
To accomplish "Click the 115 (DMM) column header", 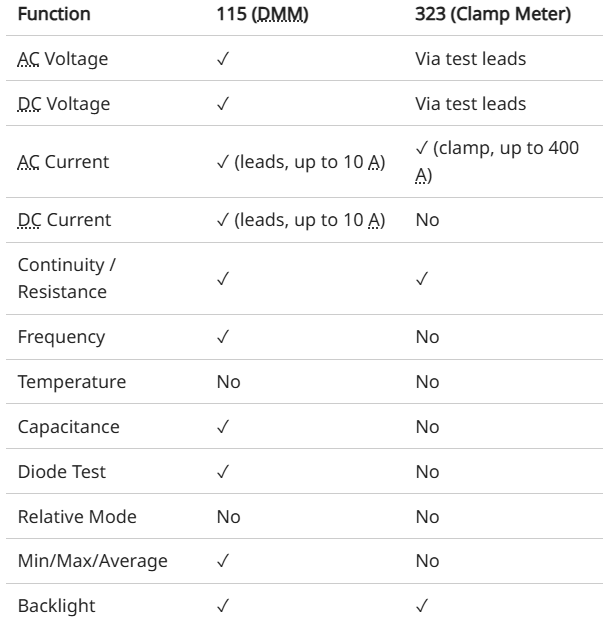I will pyautogui.click(x=262, y=14).
